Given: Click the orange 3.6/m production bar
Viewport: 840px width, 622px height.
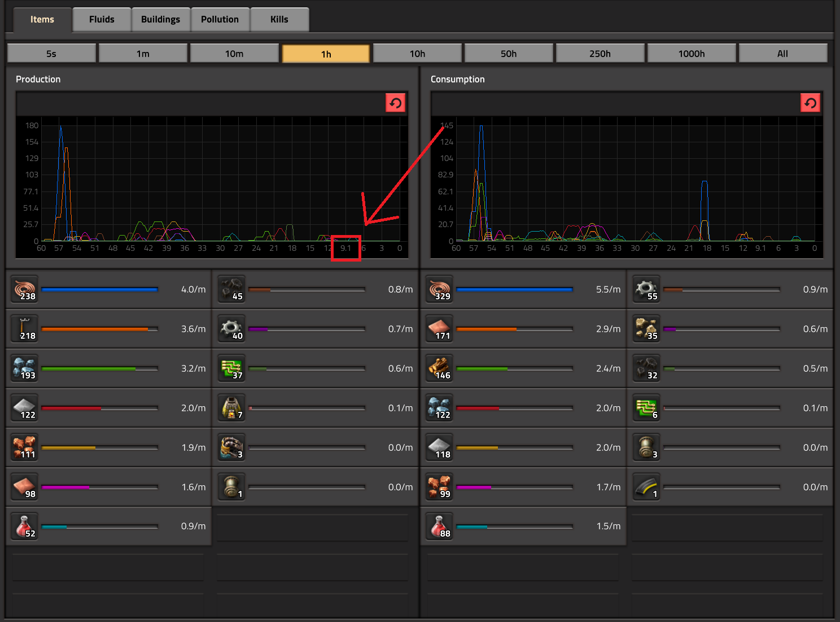Looking at the screenshot, I should coord(99,329).
